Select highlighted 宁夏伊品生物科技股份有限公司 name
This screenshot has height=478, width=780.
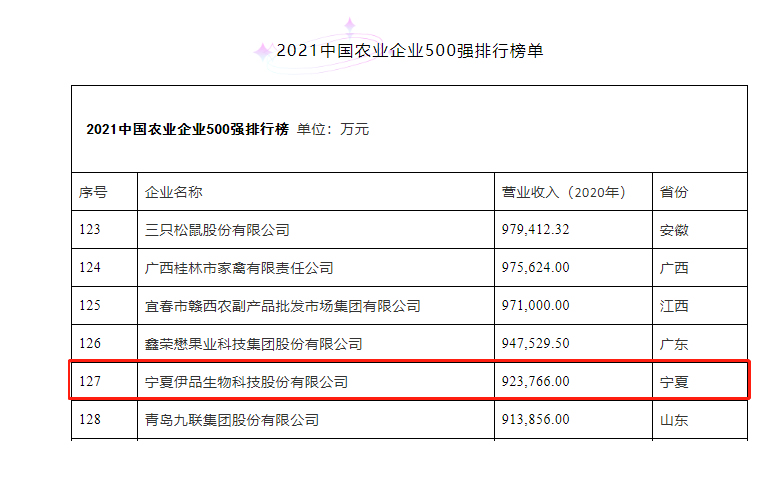click(x=246, y=382)
